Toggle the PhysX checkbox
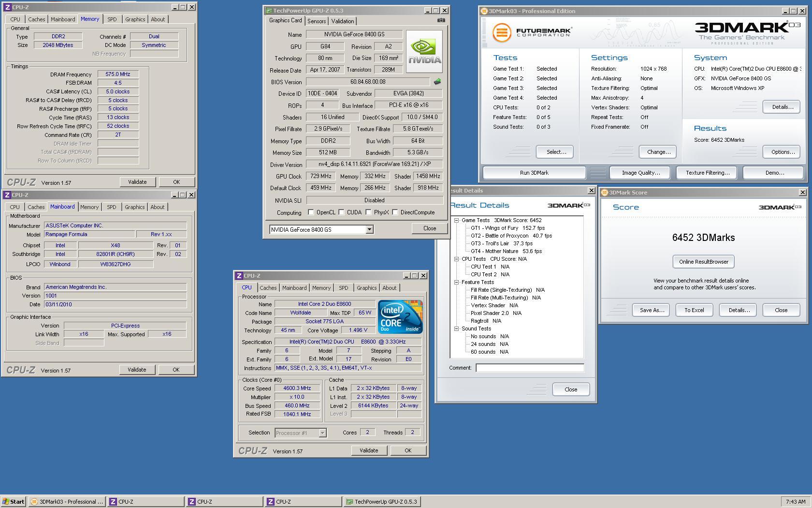The height and width of the screenshot is (508, 812). tap(368, 212)
